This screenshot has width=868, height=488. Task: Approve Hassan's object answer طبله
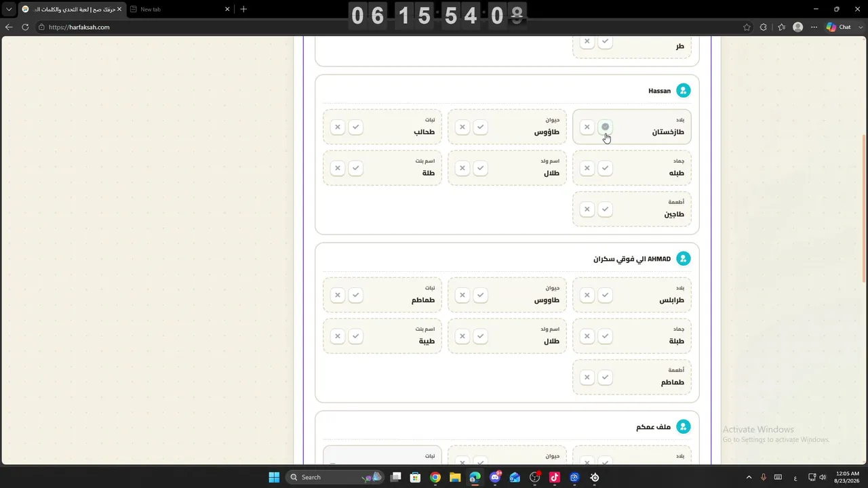pos(606,168)
